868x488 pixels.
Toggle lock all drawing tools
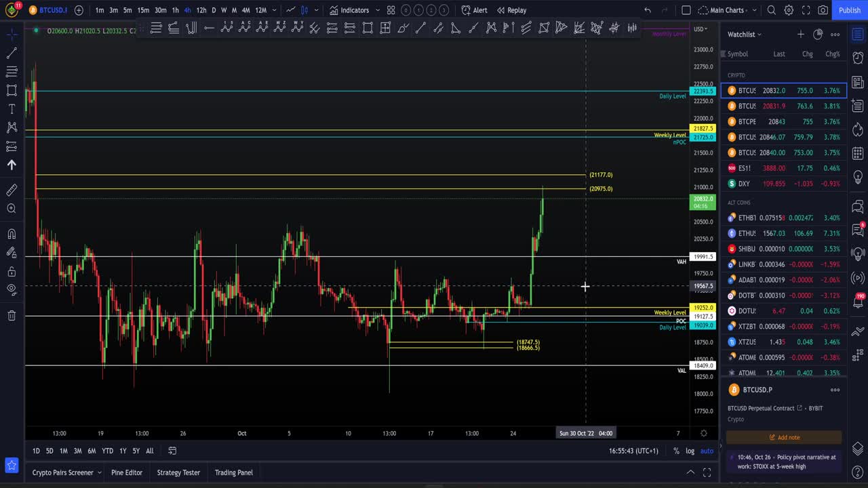pos(12,272)
